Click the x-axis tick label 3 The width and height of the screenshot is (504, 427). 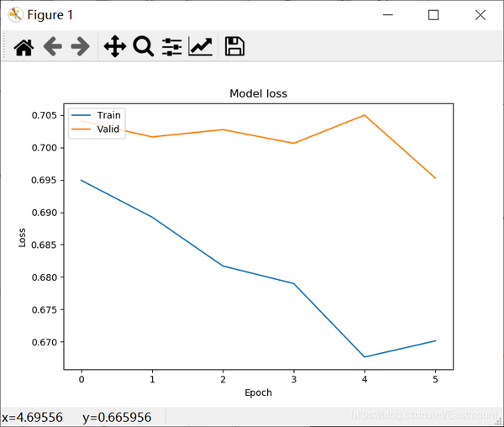point(294,379)
